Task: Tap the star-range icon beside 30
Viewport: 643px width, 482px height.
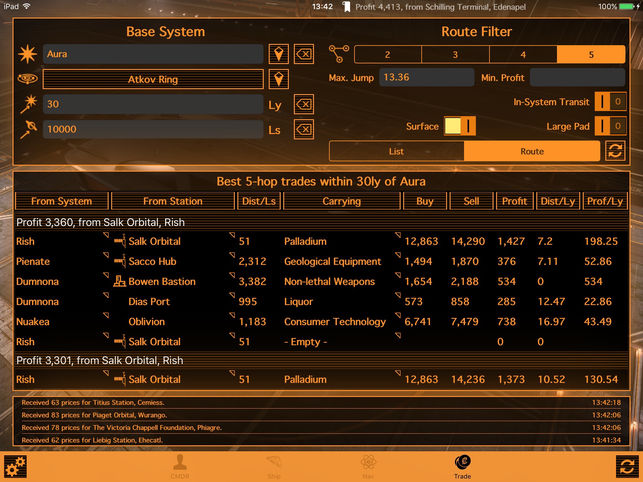Action: [28, 104]
